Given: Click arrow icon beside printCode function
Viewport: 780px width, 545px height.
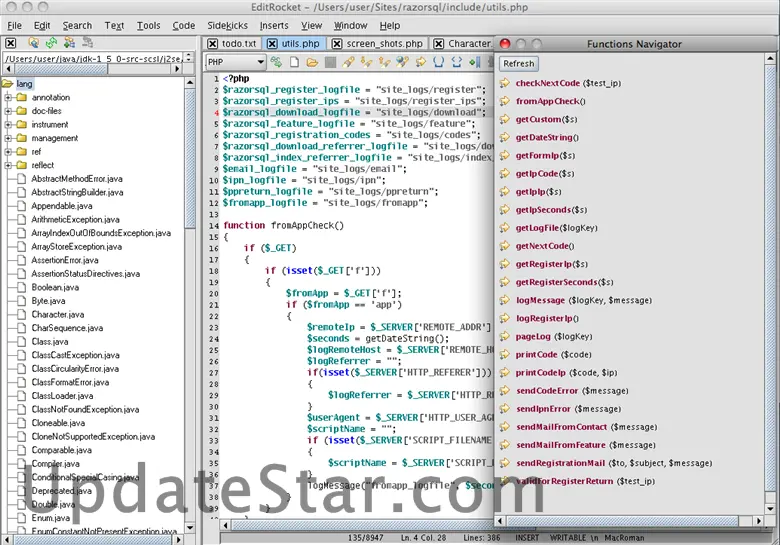Looking at the screenshot, I should click(505, 355).
